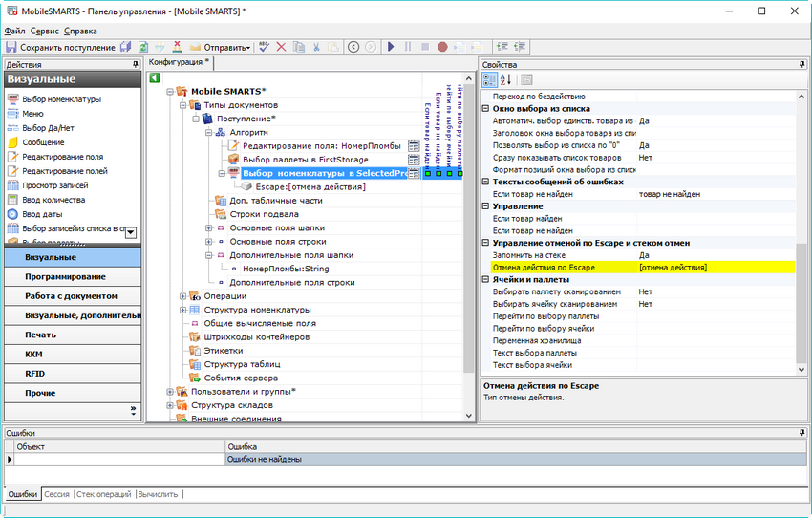The height and width of the screenshot is (518, 812).
Task: Click the stop square debug button
Action: (425, 47)
